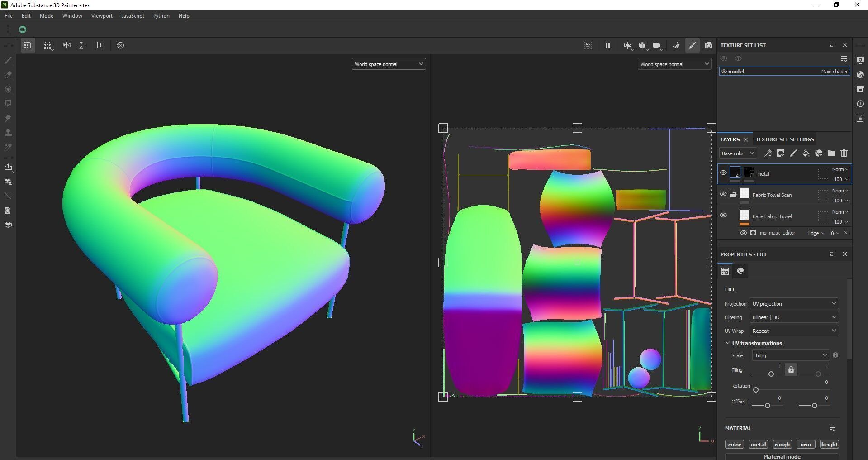Image resolution: width=868 pixels, height=460 pixels.
Task: Open the UV Wrap dropdown
Action: pos(794,331)
